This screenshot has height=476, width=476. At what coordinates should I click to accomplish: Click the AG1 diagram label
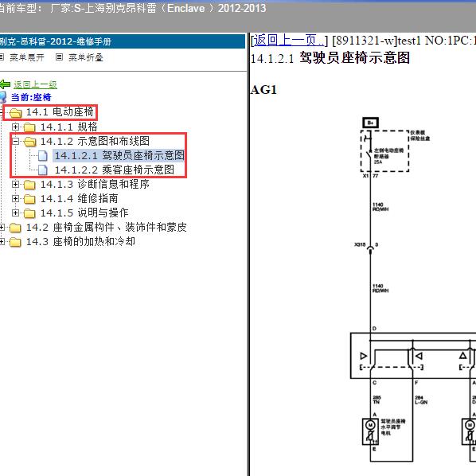(x=263, y=90)
